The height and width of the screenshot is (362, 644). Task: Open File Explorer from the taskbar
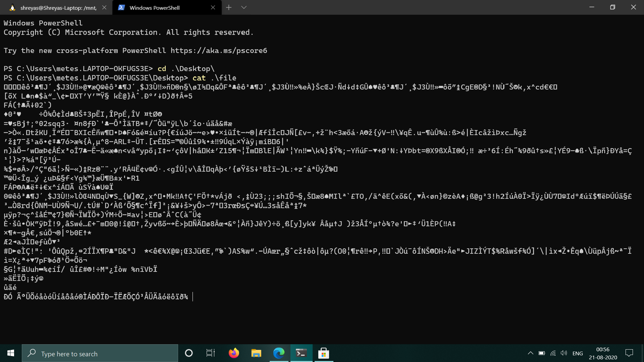256,353
